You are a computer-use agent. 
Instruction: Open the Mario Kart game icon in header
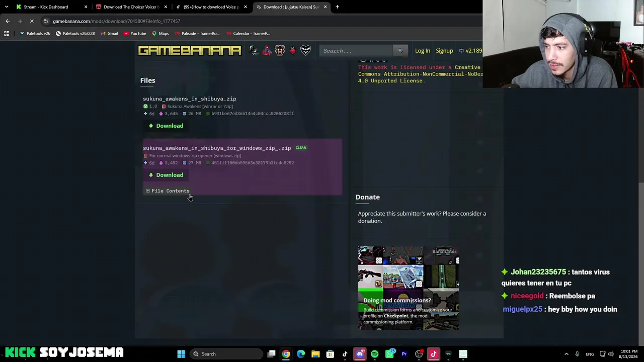(266, 50)
